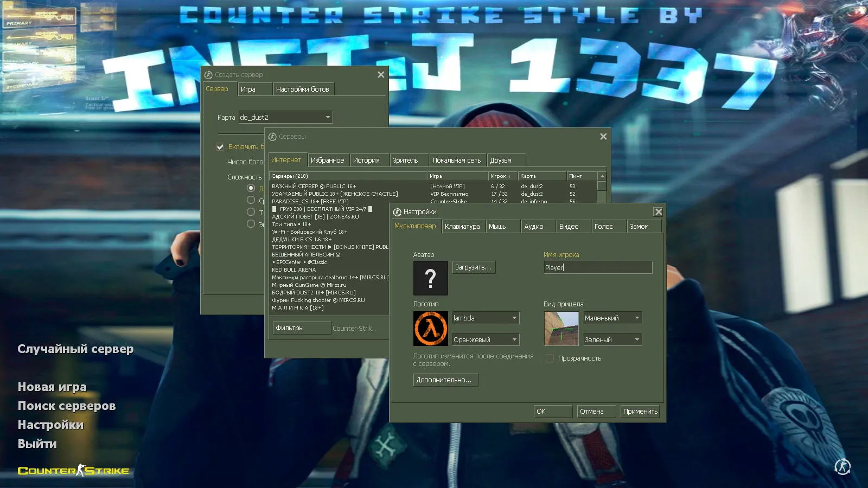Image resolution: width=868 pixels, height=488 pixels.
Task: Click inside the Имя игрока text field
Action: 597,267
